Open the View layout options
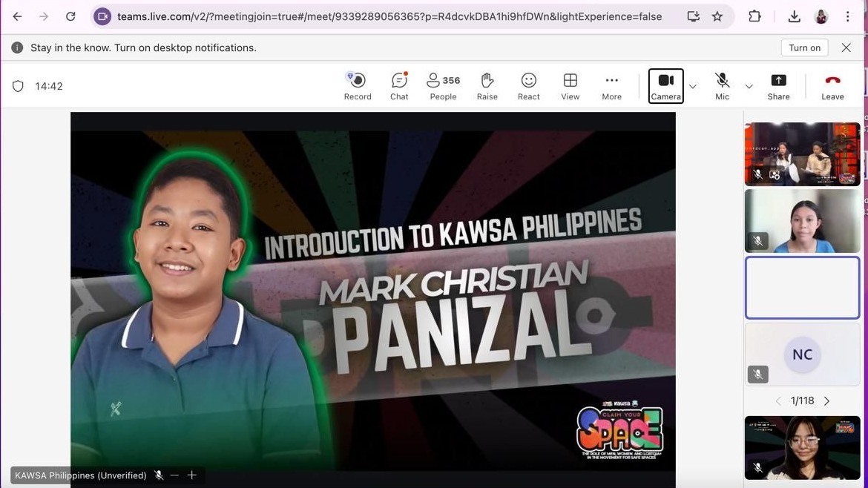The width and height of the screenshot is (868, 488). pos(571,86)
